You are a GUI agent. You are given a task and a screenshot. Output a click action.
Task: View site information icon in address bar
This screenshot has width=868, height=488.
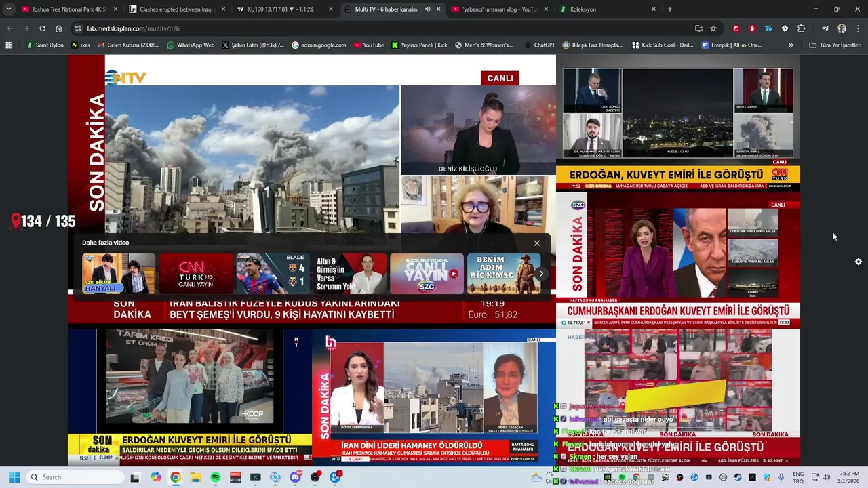click(78, 28)
